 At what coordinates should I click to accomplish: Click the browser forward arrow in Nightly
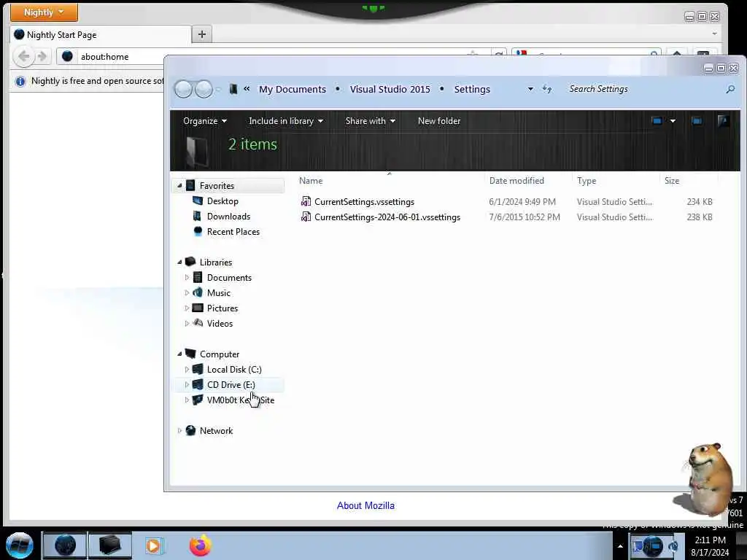pyautogui.click(x=42, y=57)
